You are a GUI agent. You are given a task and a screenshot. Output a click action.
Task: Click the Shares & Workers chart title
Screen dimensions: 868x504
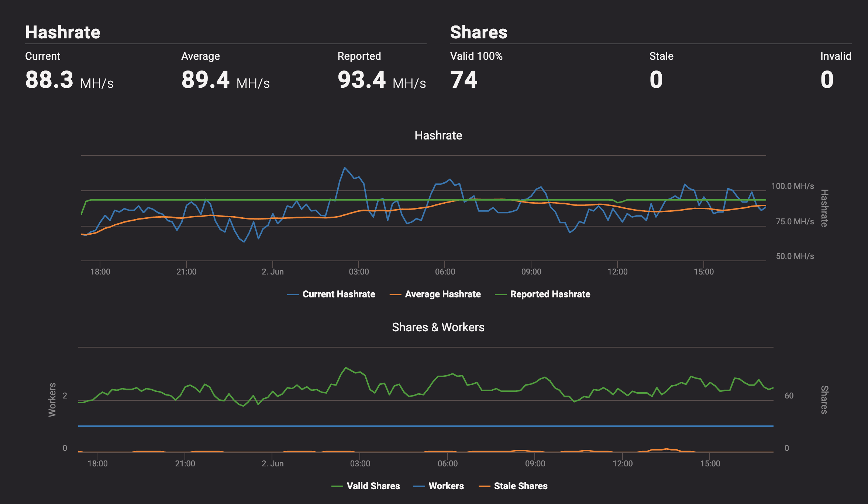[438, 327]
